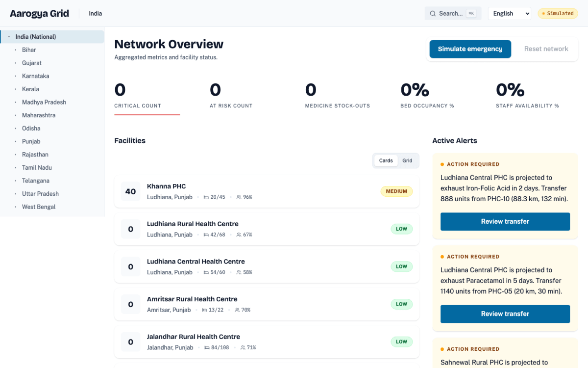Select Karnataka in the region tree

(52, 76)
